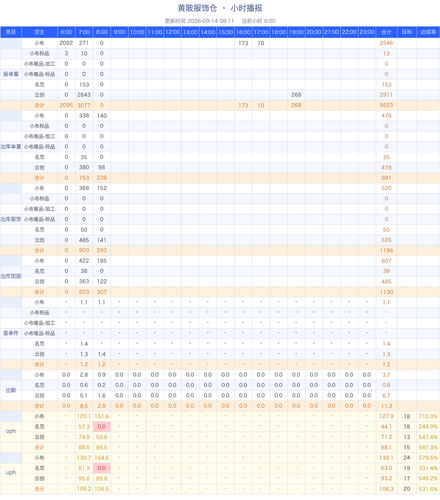Click the 出勤 total value 11.3
The image size is (440, 500).
tap(386, 406)
